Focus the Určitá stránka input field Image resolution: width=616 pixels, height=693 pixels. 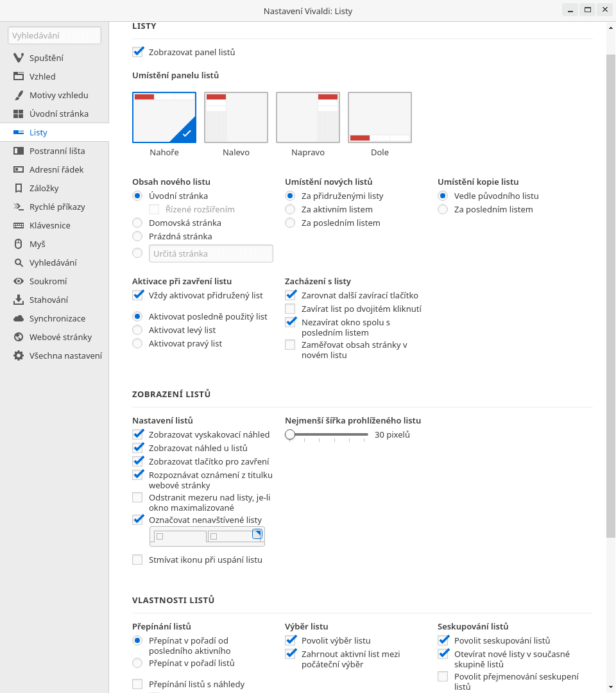210,253
